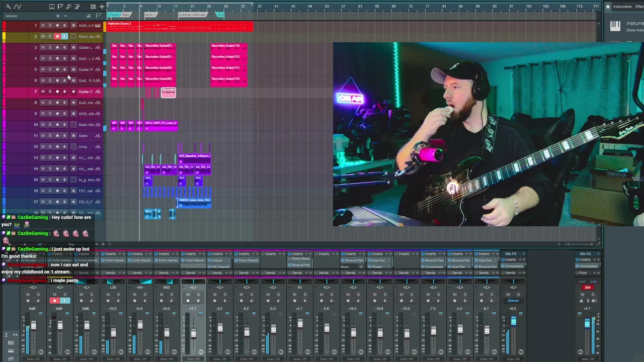Solo track 7 Guitar C
Screen dimensions: 644x362
coord(50,92)
